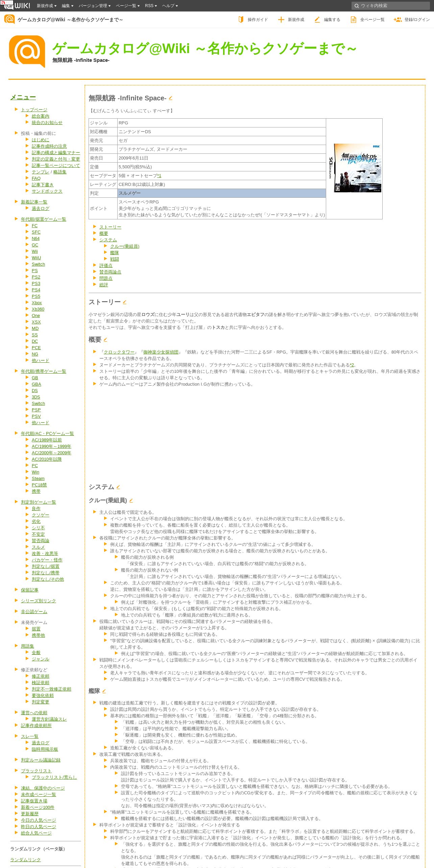
Task: Open the Steam sidebar link
Action: point(38,478)
